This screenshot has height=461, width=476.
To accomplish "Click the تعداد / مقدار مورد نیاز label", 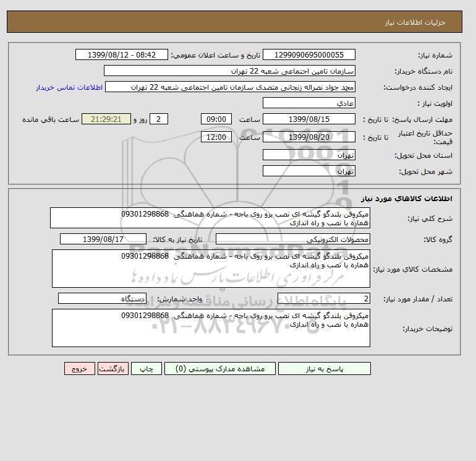I will point(418,299).
